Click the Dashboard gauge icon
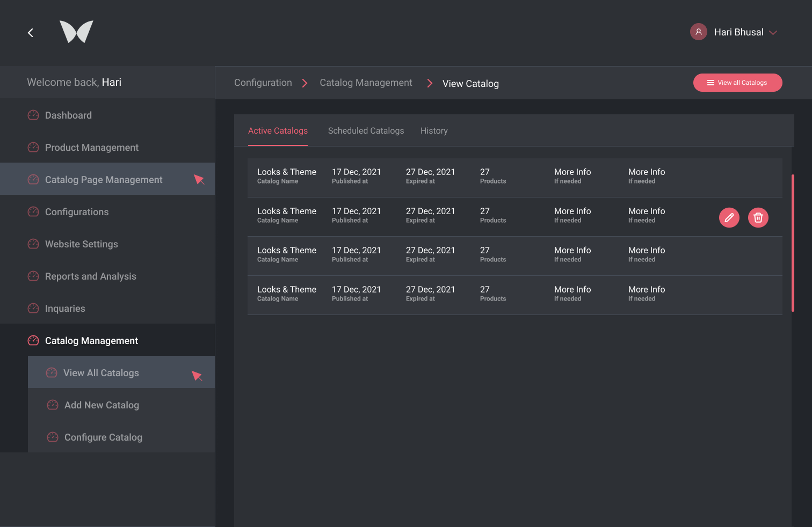The width and height of the screenshot is (812, 527). click(x=33, y=115)
